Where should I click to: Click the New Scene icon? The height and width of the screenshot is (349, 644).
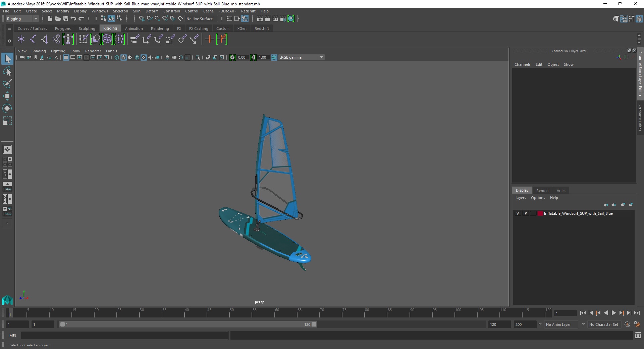click(x=50, y=19)
